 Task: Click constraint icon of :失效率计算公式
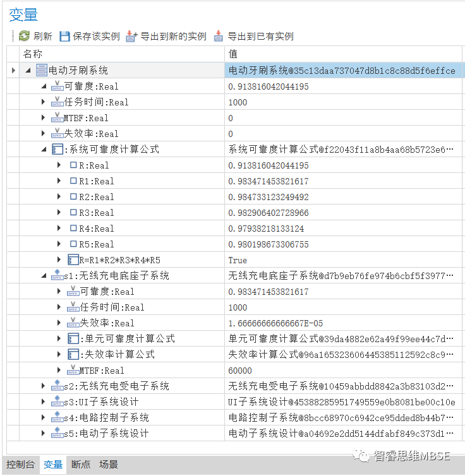tap(73, 354)
